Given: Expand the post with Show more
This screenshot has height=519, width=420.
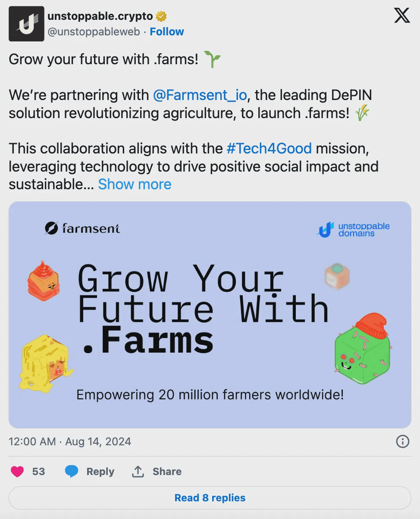Looking at the screenshot, I should tap(135, 184).
